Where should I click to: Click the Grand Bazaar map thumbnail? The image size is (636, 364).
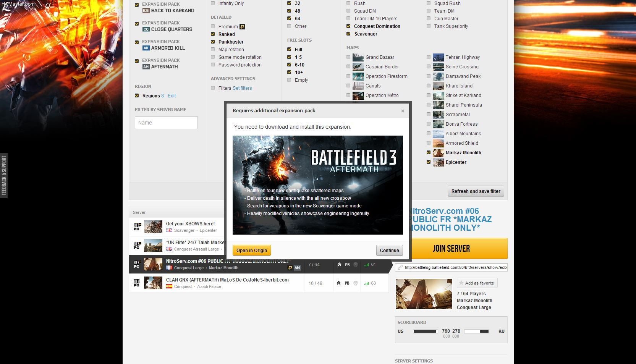pos(358,57)
